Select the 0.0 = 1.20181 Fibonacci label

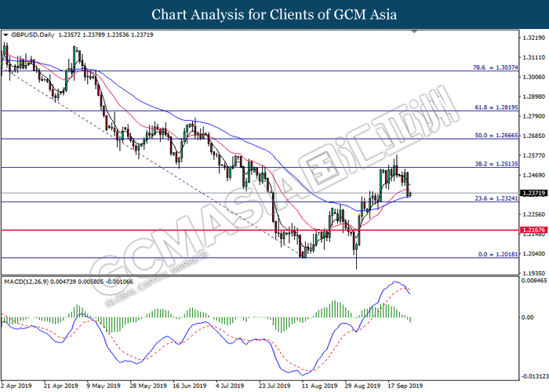tap(498, 255)
